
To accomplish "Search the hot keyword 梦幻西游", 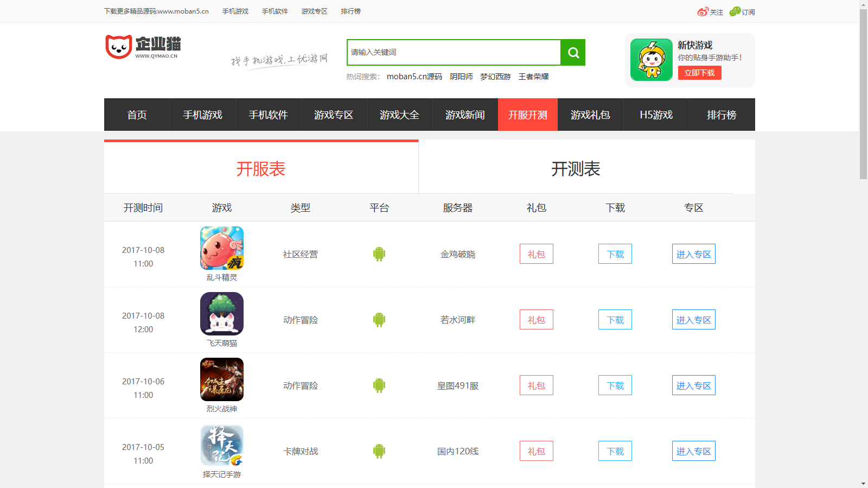I will pos(495,77).
